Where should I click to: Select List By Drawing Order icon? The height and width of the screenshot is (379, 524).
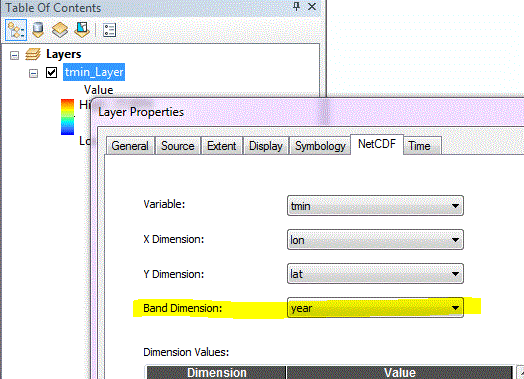(16, 30)
